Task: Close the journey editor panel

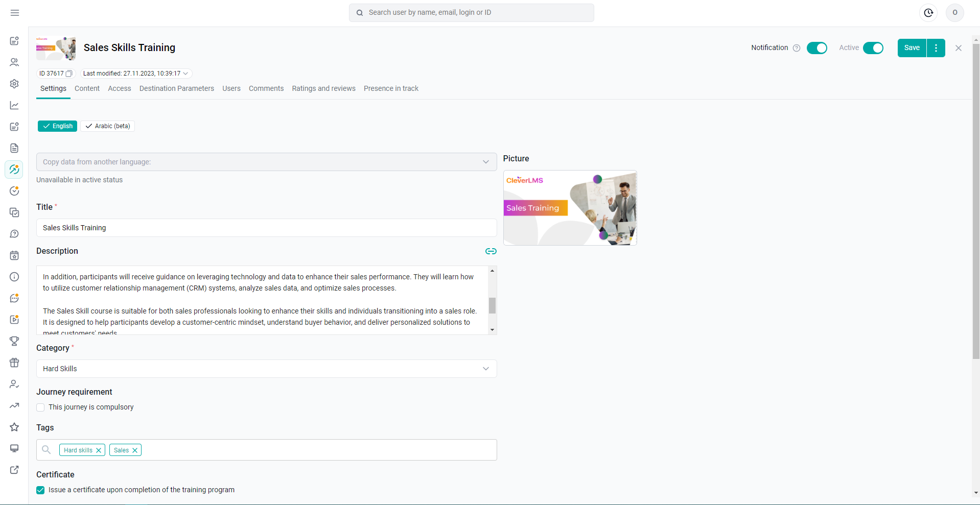Action: pos(959,48)
